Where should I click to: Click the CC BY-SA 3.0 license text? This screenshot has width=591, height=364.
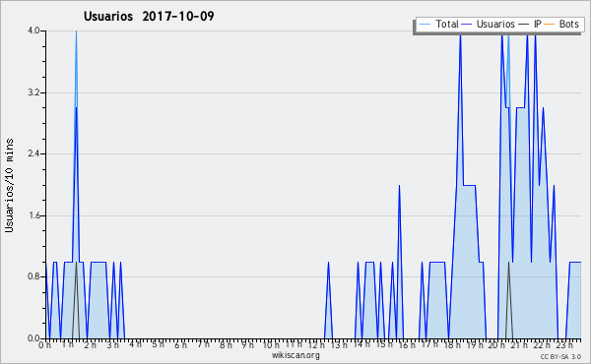(560, 357)
